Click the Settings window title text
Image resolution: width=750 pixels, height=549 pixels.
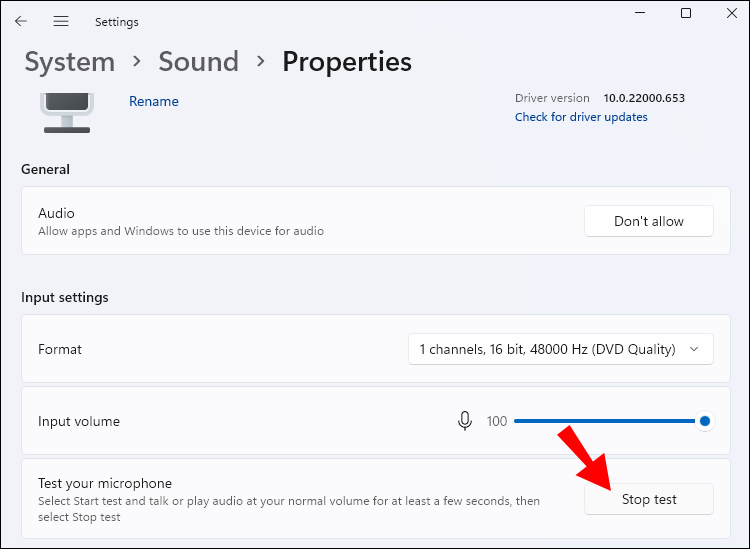[117, 21]
